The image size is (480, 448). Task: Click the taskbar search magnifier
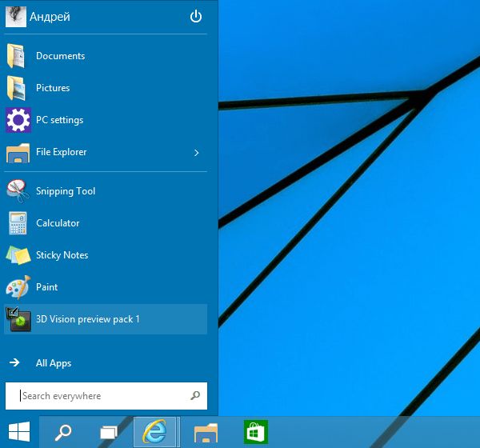point(62,432)
